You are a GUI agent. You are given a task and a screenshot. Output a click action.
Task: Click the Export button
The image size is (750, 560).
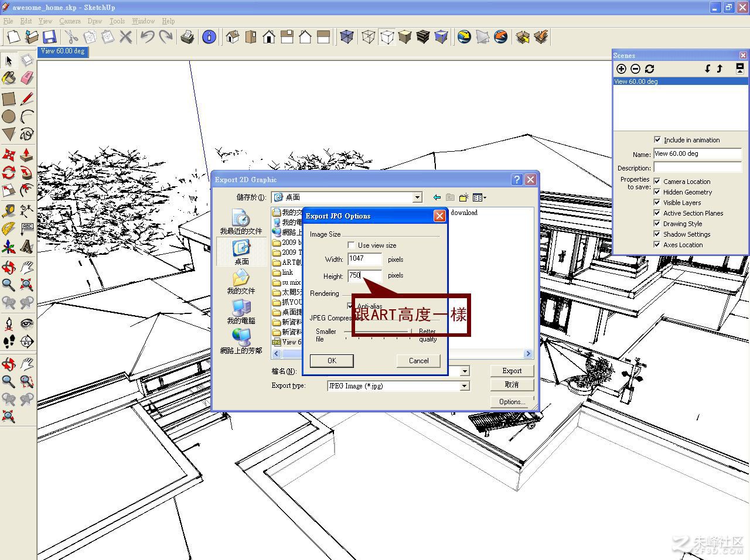point(512,371)
